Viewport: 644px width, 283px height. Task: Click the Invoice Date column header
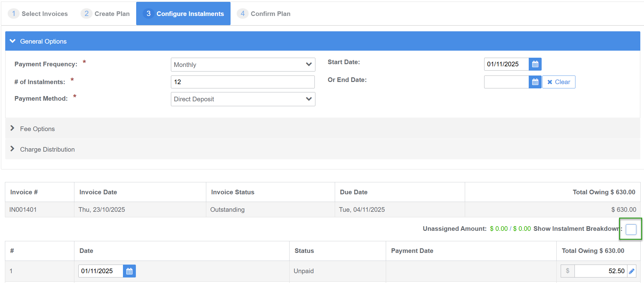point(98,192)
